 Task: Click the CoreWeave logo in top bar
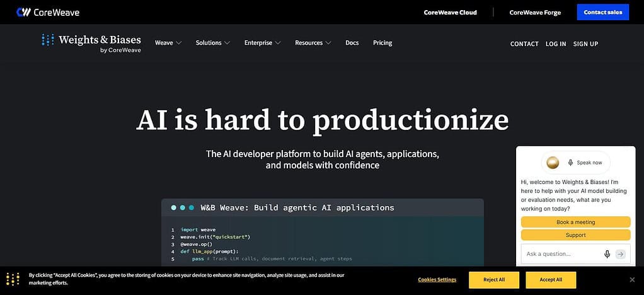[x=48, y=12]
